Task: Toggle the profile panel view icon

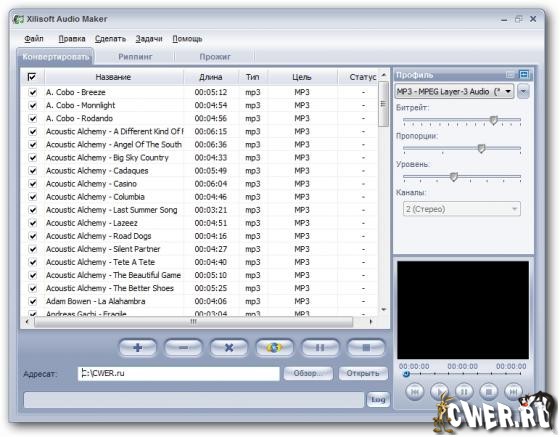Action: pos(524,75)
